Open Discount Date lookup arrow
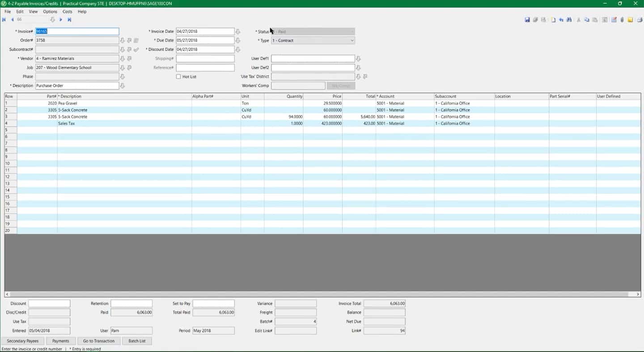The image size is (644, 352). point(238,50)
